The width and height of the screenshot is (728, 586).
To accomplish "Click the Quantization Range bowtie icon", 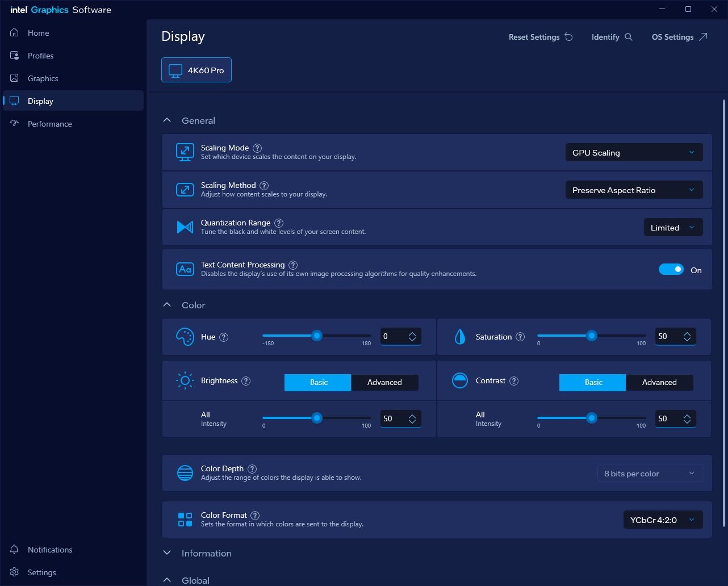I will pyautogui.click(x=185, y=227).
